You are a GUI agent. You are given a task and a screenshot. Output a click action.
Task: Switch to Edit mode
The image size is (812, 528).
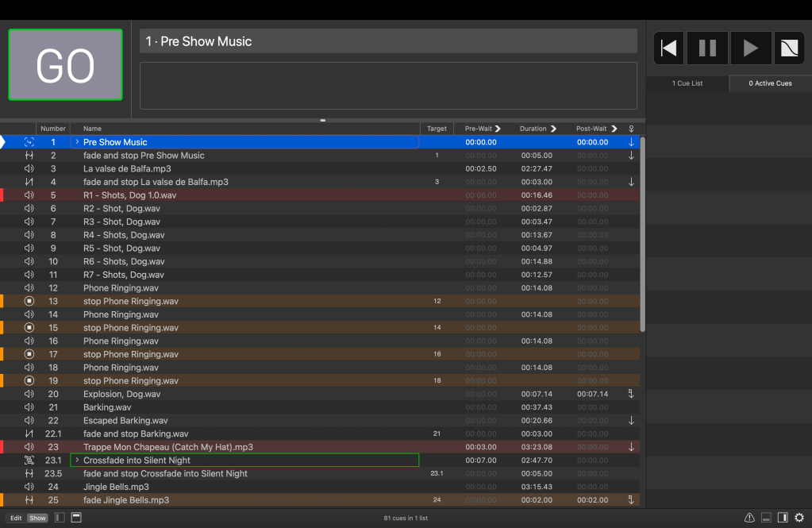tap(16, 518)
